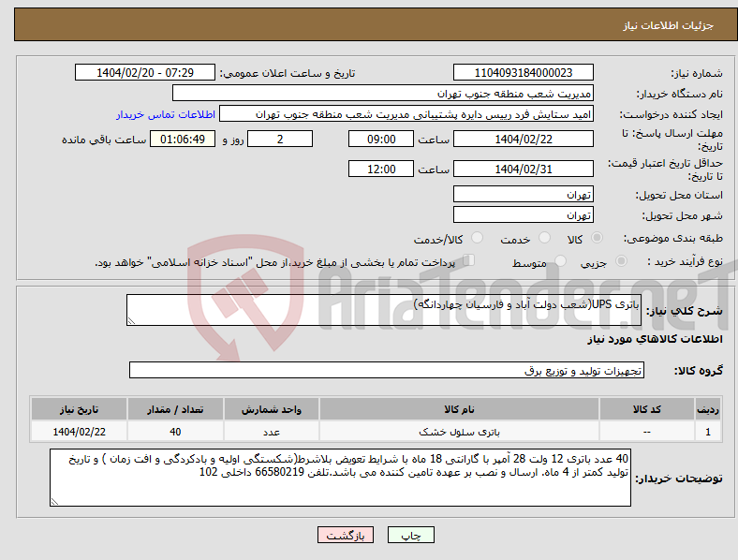Click the buyer organization name field
Screen dimensions: 738x560
pos(383,93)
